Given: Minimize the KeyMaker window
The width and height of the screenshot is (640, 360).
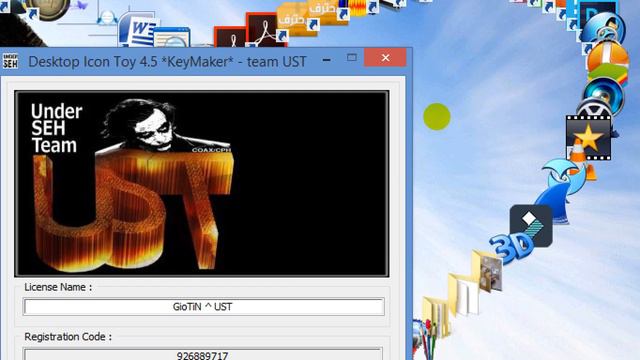Looking at the screenshot, I should 327,59.
